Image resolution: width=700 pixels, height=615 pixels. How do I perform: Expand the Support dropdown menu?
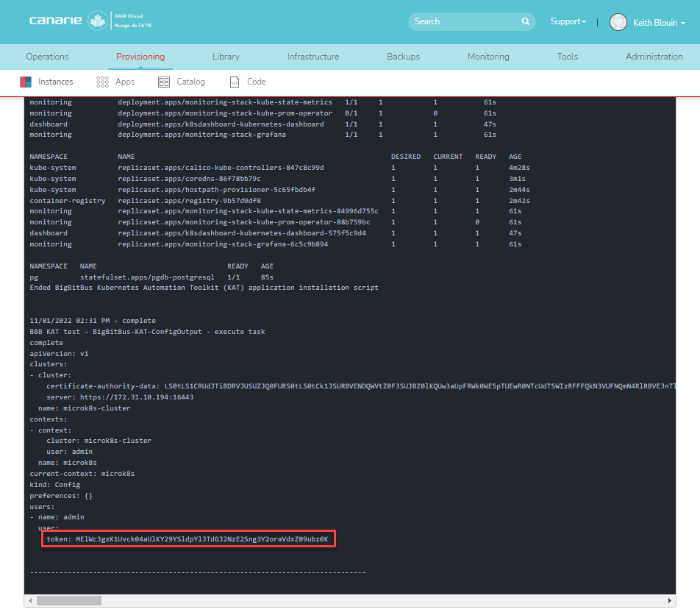[x=568, y=22]
